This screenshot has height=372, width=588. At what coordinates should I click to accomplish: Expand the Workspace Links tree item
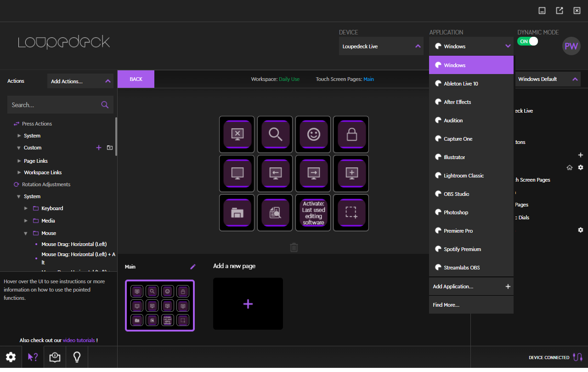pos(19,172)
